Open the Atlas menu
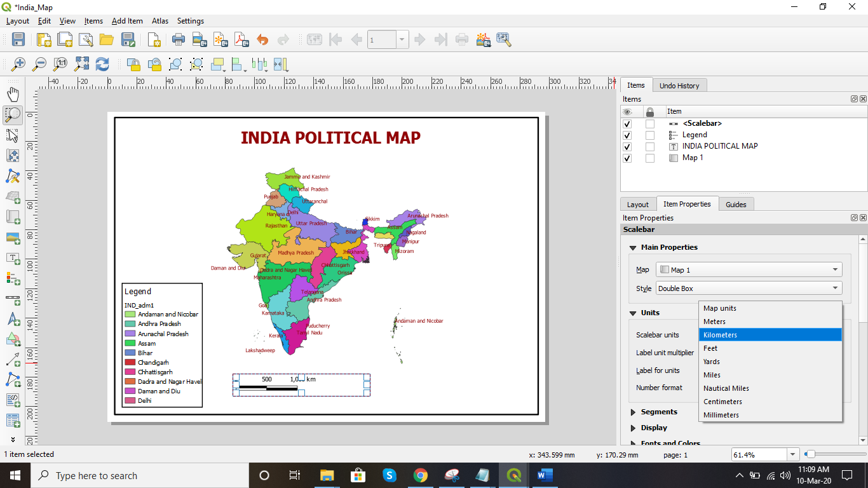 pos(160,21)
